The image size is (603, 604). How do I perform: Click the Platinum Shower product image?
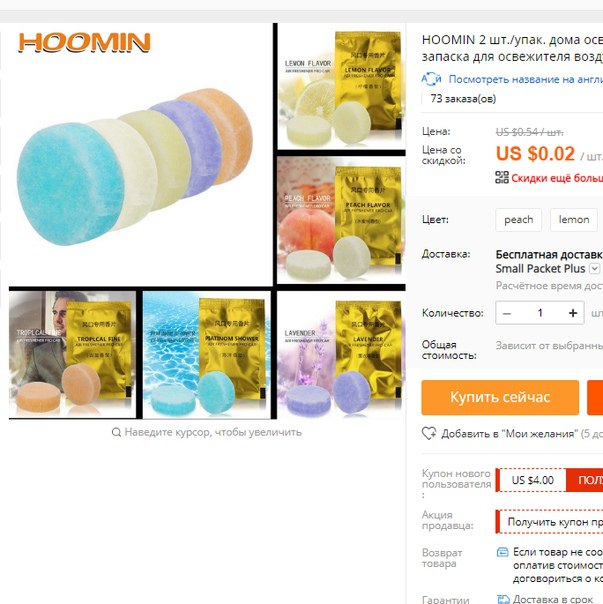pyautogui.click(x=207, y=355)
